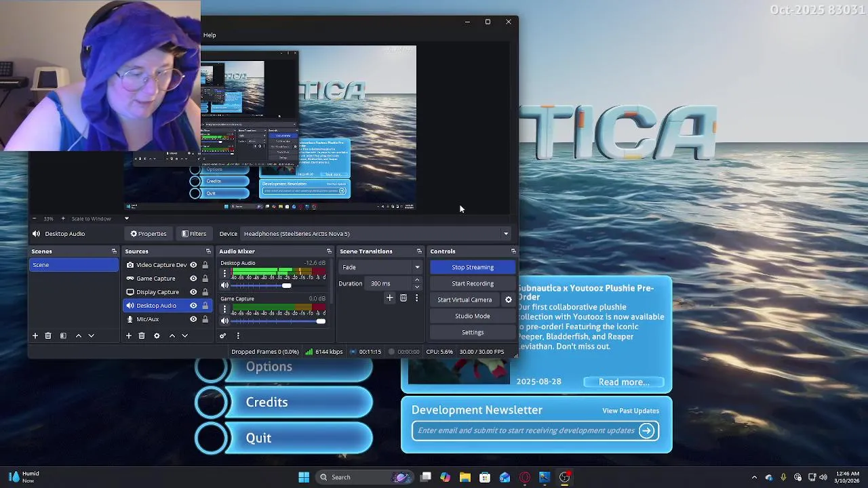Open source properties gear in Sources panel

click(157, 335)
